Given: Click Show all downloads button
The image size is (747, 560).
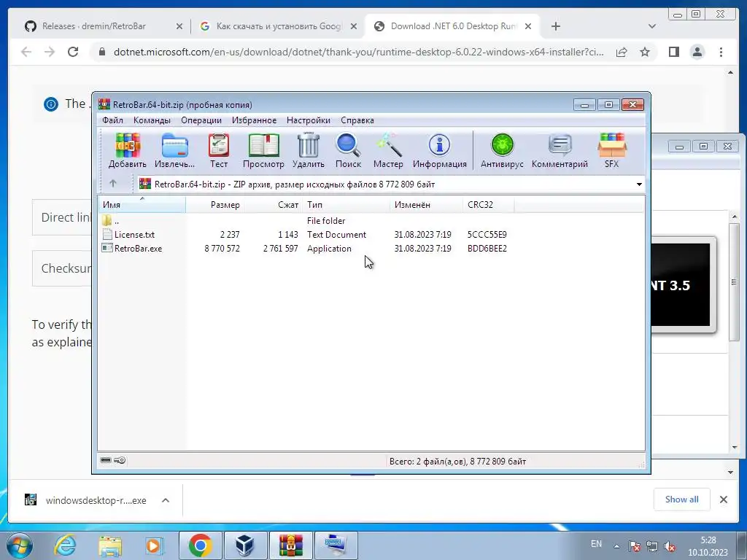Looking at the screenshot, I should (x=682, y=499).
